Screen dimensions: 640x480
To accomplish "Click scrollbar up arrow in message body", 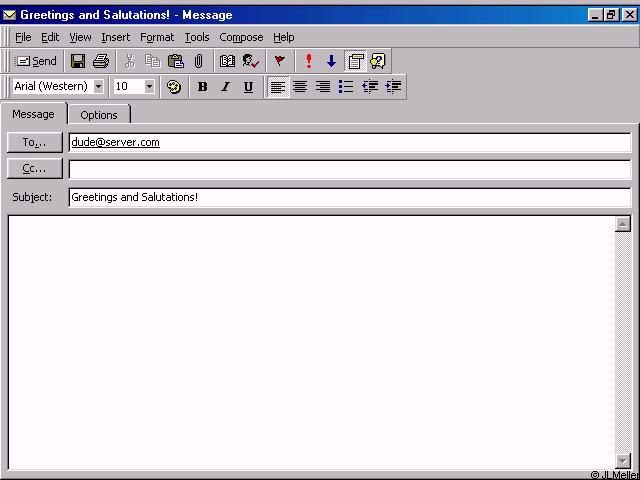I will 622,224.
